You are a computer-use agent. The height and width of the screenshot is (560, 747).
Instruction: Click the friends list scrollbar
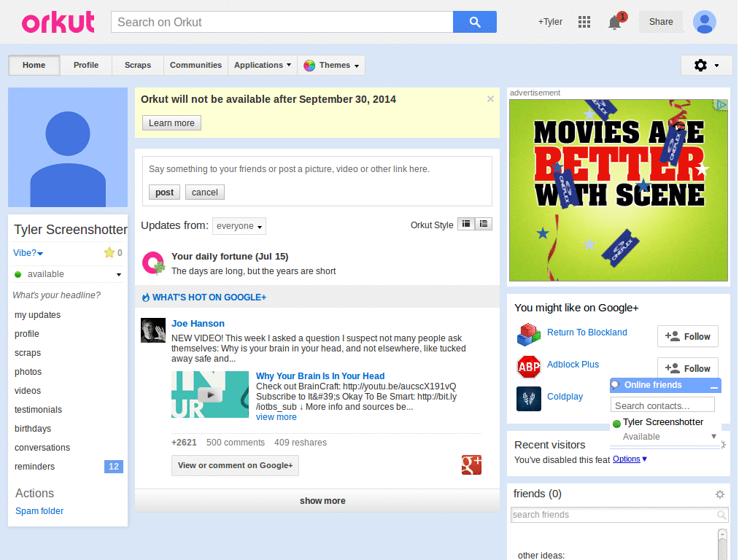(722, 544)
